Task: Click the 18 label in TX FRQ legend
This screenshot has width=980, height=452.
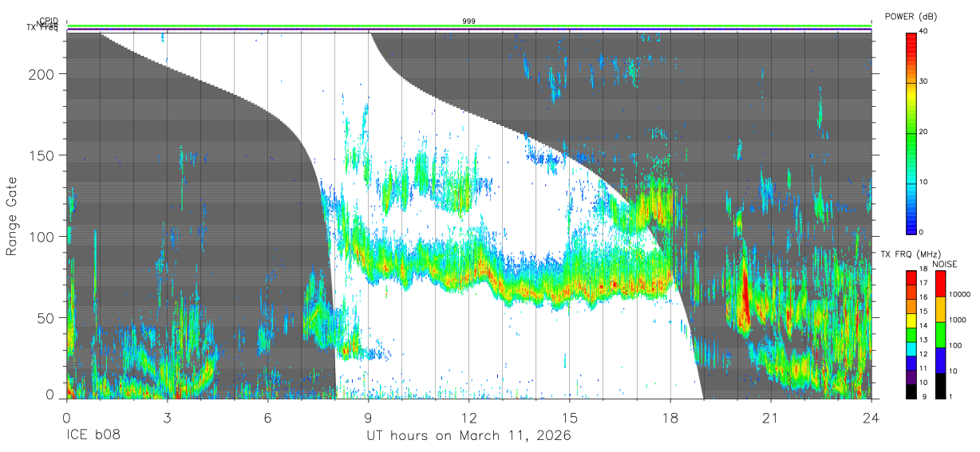Action: [924, 269]
